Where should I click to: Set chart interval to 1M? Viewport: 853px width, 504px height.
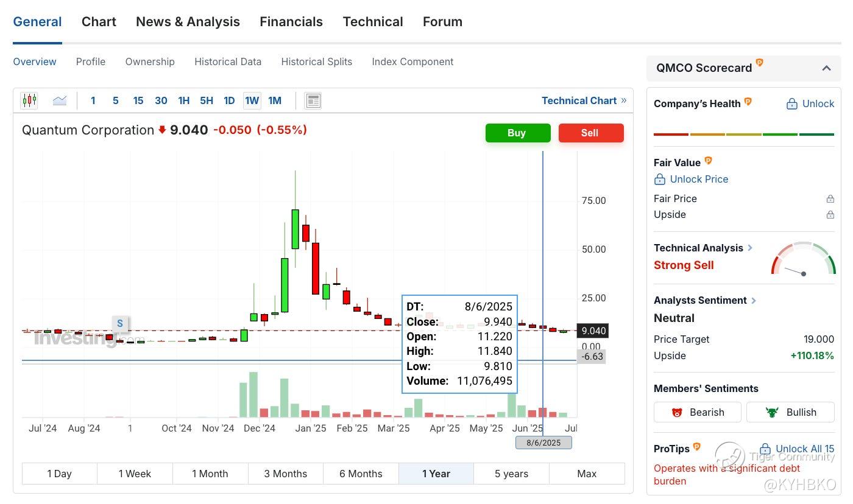coord(275,100)
